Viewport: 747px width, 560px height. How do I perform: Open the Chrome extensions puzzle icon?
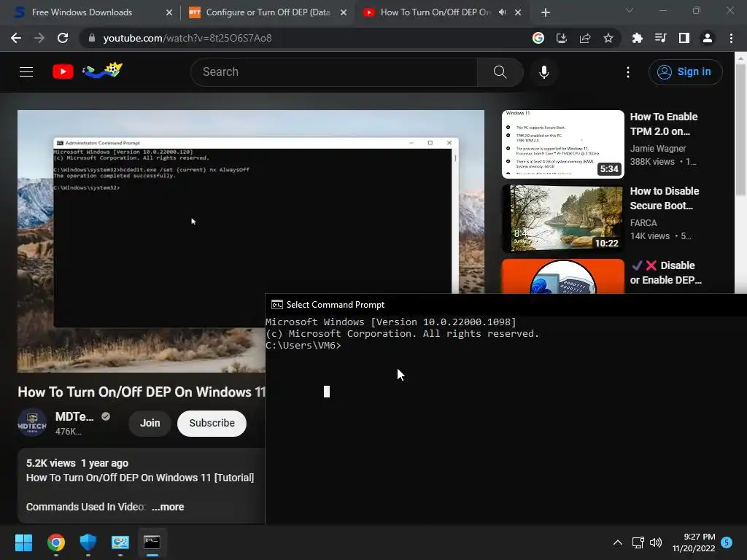(x=637, y=38)
